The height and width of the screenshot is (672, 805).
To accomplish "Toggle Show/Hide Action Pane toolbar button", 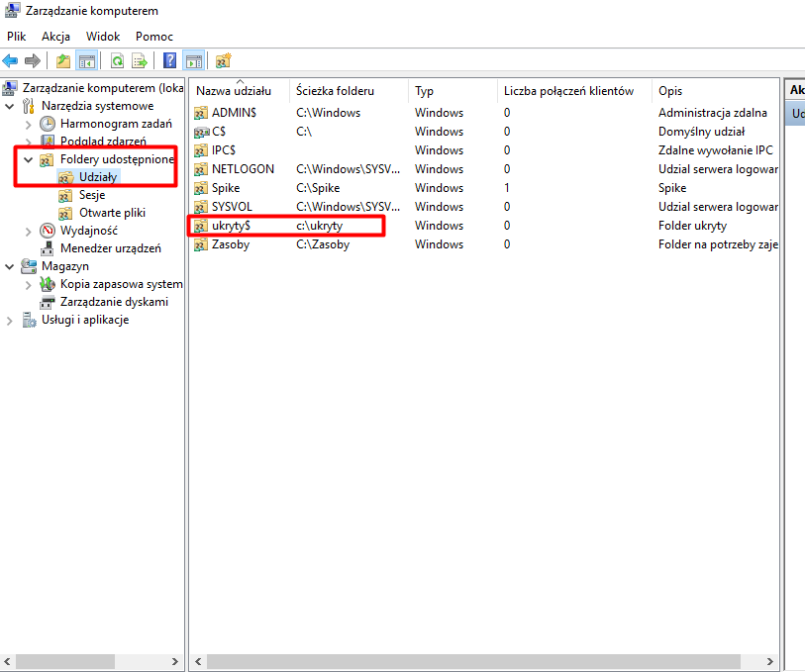I will [x=193, y=61].
